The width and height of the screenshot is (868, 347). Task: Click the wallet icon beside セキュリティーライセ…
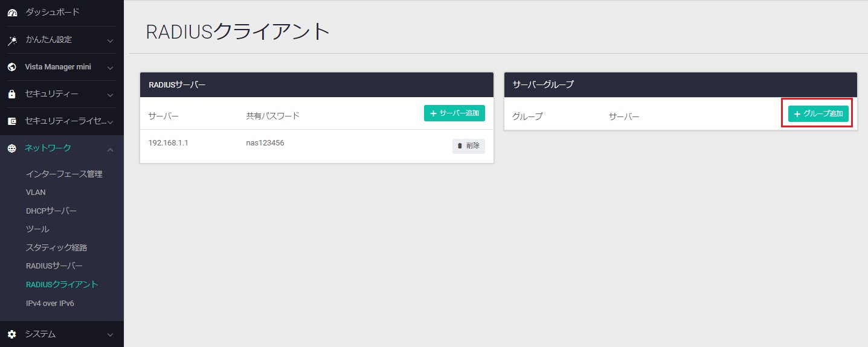point(12,122)
